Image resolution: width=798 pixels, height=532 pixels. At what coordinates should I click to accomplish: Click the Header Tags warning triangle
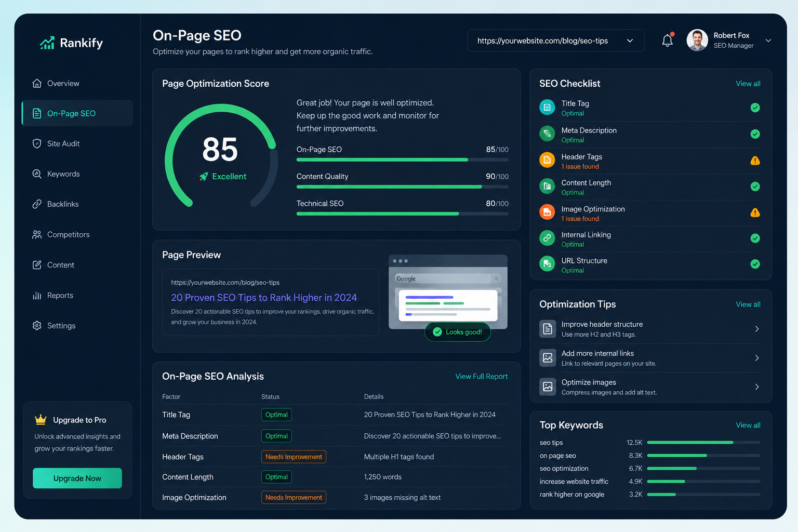point(755,161)
